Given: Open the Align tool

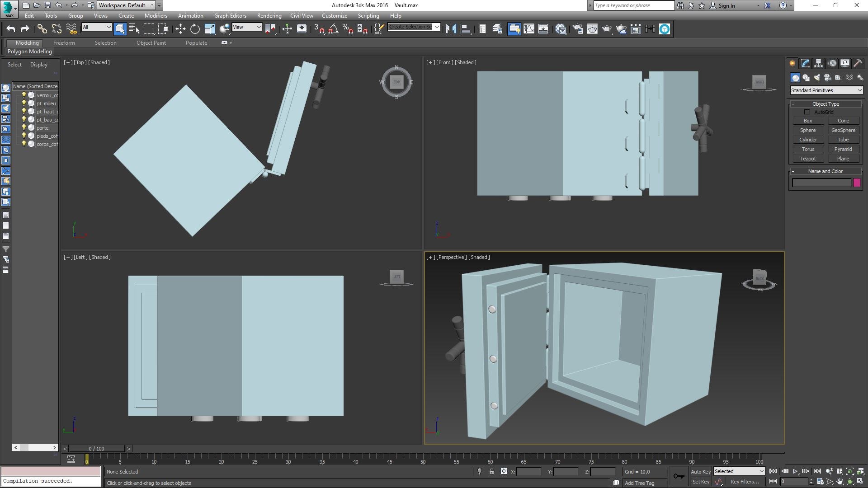Looking at the screenshot, I should [466, 29].
